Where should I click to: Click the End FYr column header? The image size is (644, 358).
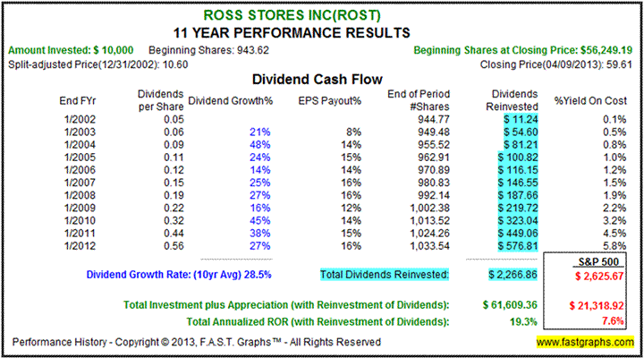(78, 101)
